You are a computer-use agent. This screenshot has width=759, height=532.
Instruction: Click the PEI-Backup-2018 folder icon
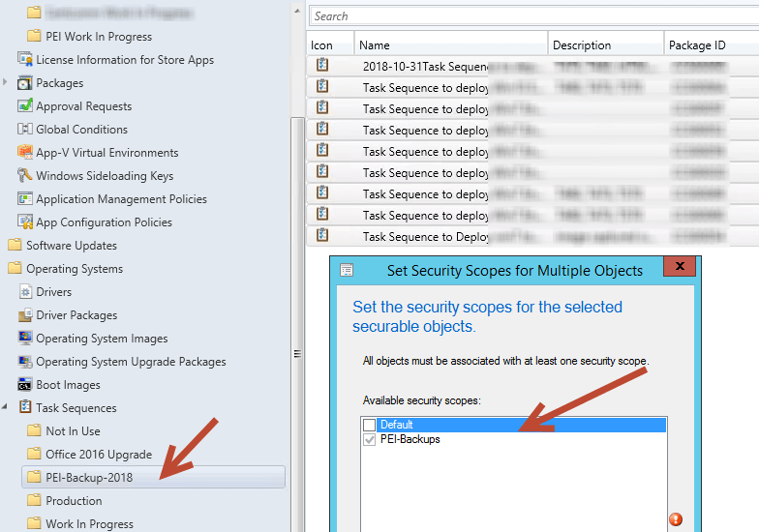tap(34, 477)
